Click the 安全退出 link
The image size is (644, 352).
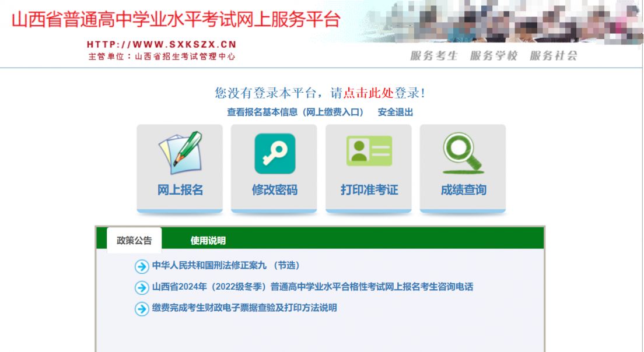395,112
